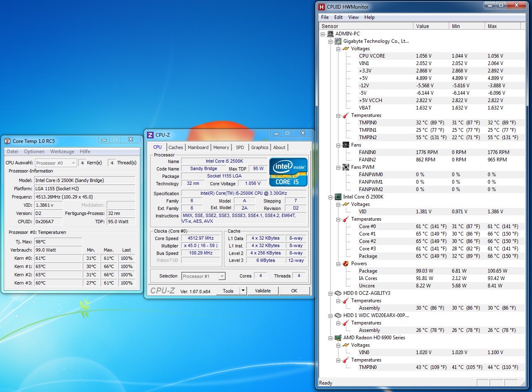
Task: Open Core Temp Datei menu
Action: [13, 152]
